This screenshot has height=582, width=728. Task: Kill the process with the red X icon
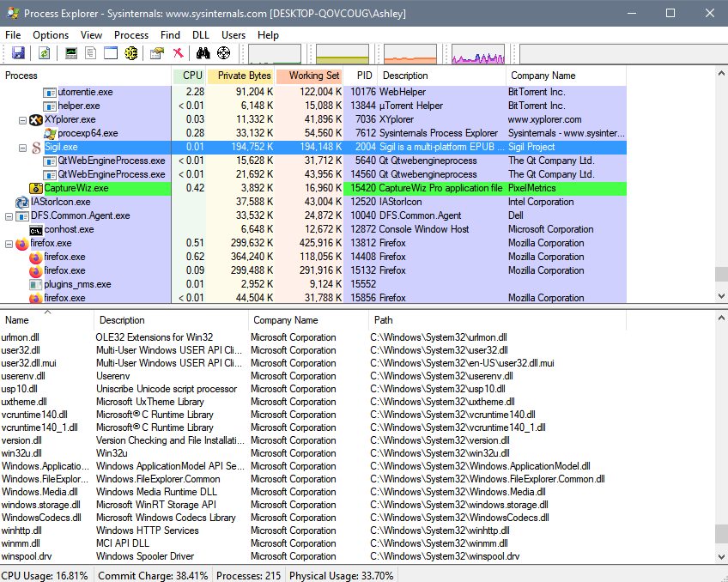coord(178,53)
